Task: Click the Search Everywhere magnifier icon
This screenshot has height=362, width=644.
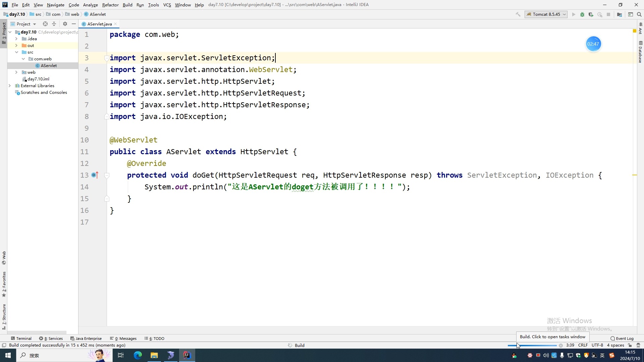Action: pos(640,14)
